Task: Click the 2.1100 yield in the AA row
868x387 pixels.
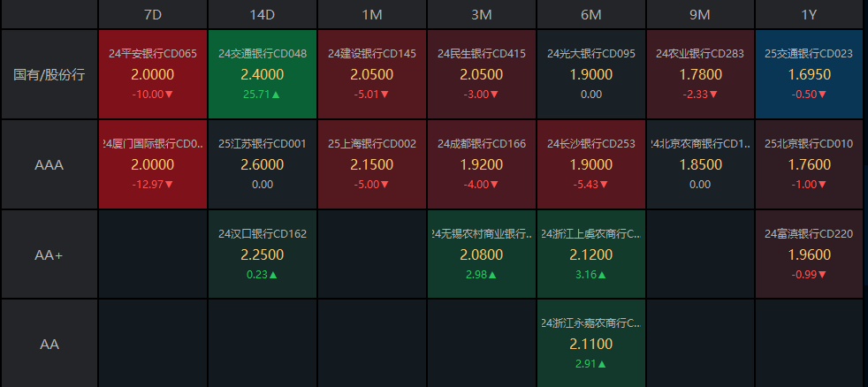Action: point(590,344)
